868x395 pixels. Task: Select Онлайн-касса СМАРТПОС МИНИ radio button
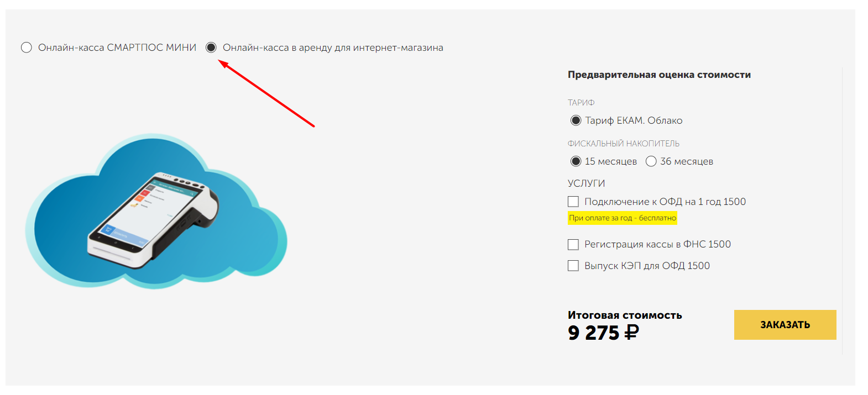coord(26,48)
